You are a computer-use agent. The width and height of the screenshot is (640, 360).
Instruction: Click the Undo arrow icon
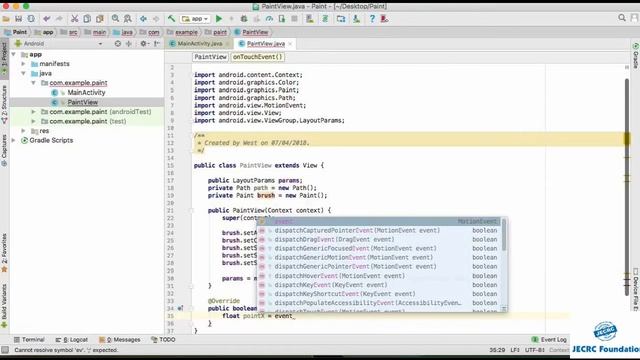[x=47, y=19]
